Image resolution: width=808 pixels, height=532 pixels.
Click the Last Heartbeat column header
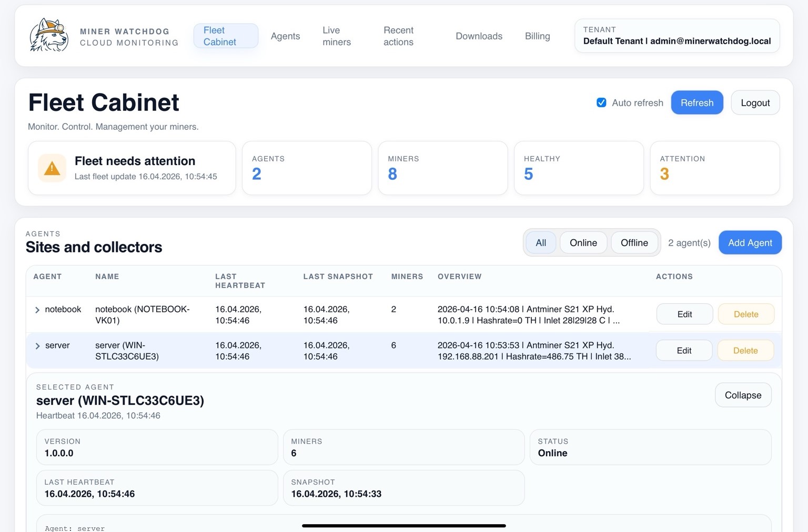[x=240, y=281]
